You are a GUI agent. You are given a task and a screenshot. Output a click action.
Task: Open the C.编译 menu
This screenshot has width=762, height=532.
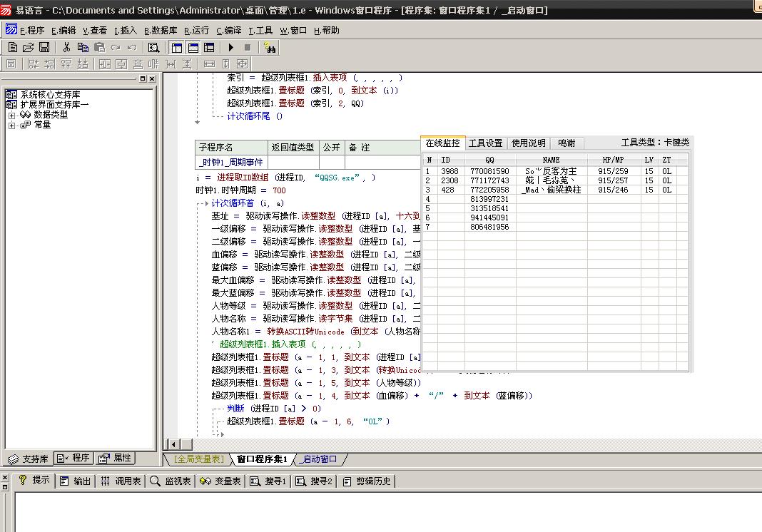click(x=229, y=31)
